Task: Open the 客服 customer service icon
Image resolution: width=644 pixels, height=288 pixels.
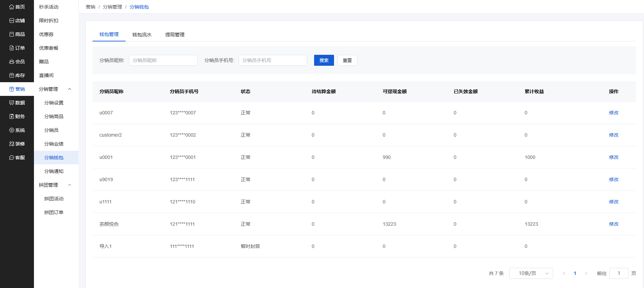Action: click(x=12, y=158)
